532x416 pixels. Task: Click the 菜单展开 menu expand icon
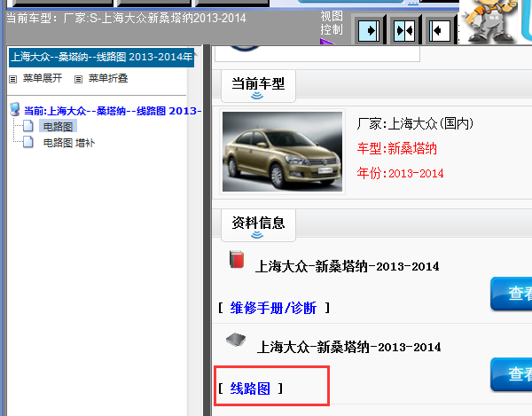point(13,80)
